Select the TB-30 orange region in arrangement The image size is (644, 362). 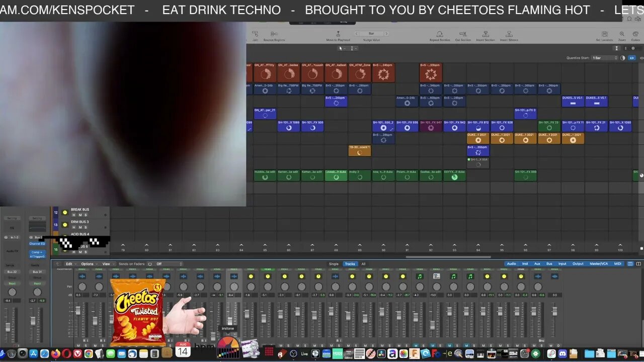point(359,150)
